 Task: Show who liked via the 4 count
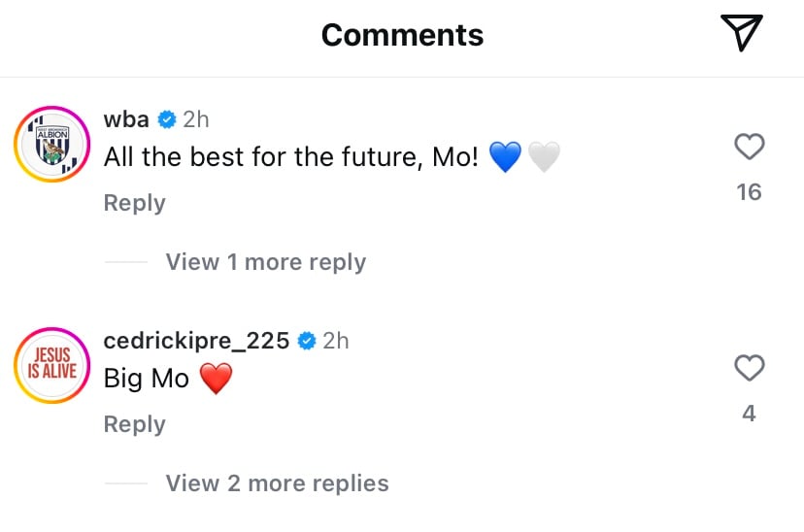tap(749, 414)
